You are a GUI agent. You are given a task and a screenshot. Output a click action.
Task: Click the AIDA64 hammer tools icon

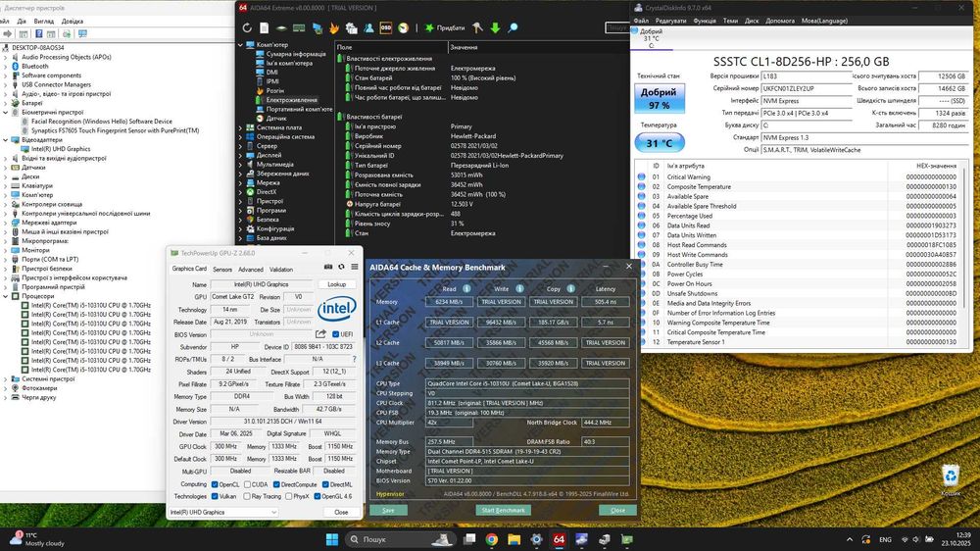[x=477, y=27]
